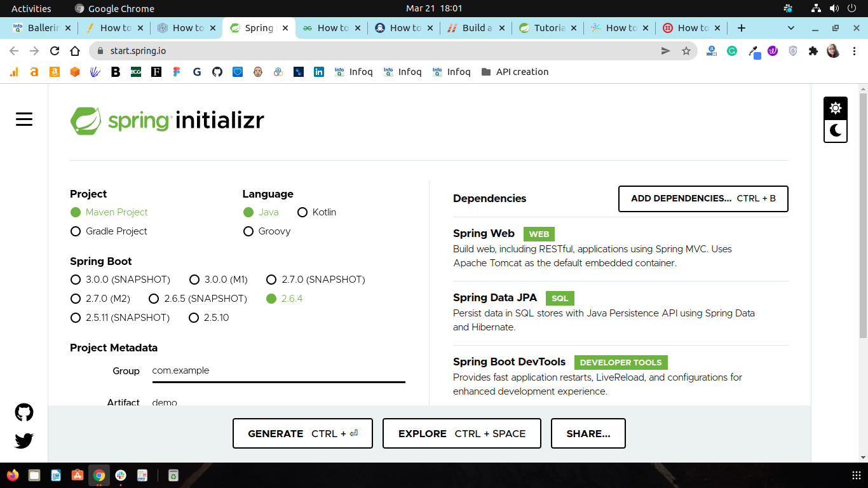The height and width of the screenshot is (488, 868).
Task: Click SHARE... button
Action: pyautogui.click(x=588, y=433)
